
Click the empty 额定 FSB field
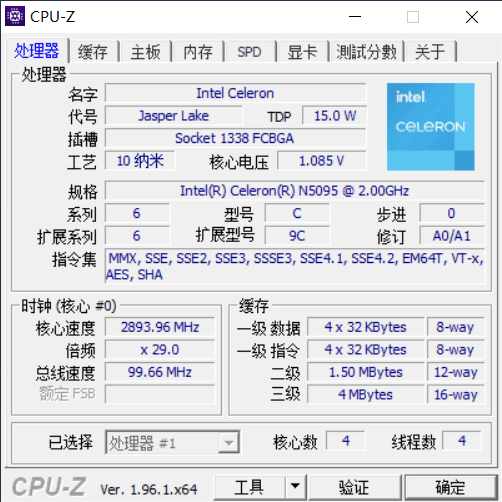tap(160, 394)
